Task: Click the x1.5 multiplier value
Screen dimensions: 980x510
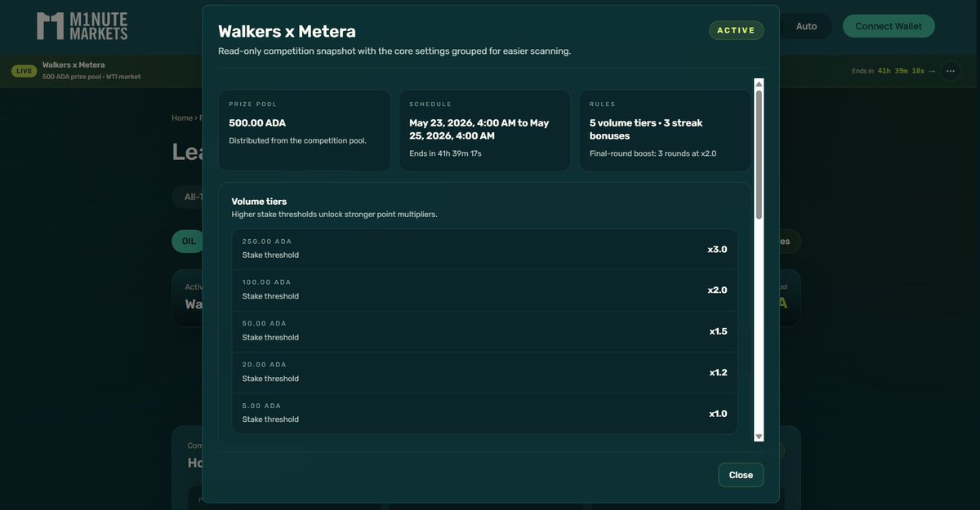Action: tap(718, 331)
